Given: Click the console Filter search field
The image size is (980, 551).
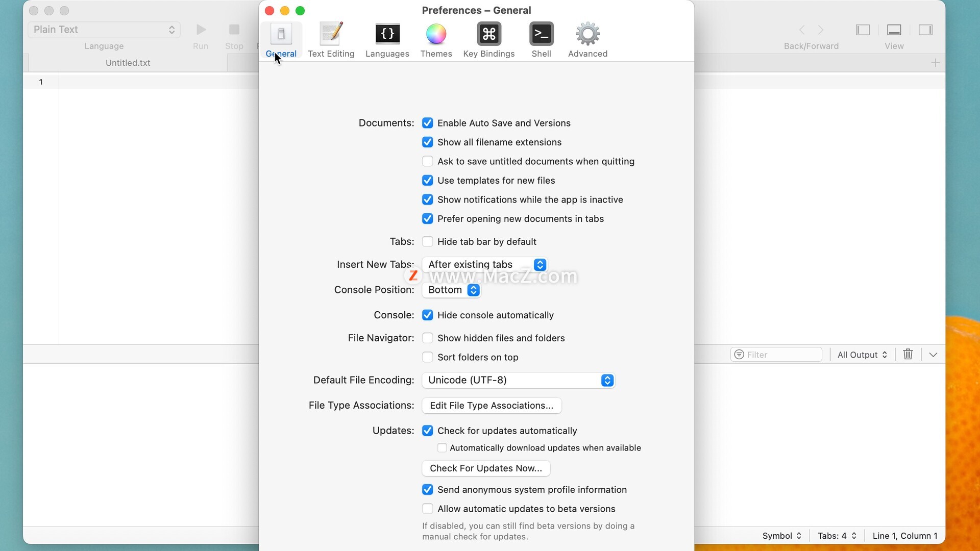Looking at the screenshot, I should pos(781,355).
